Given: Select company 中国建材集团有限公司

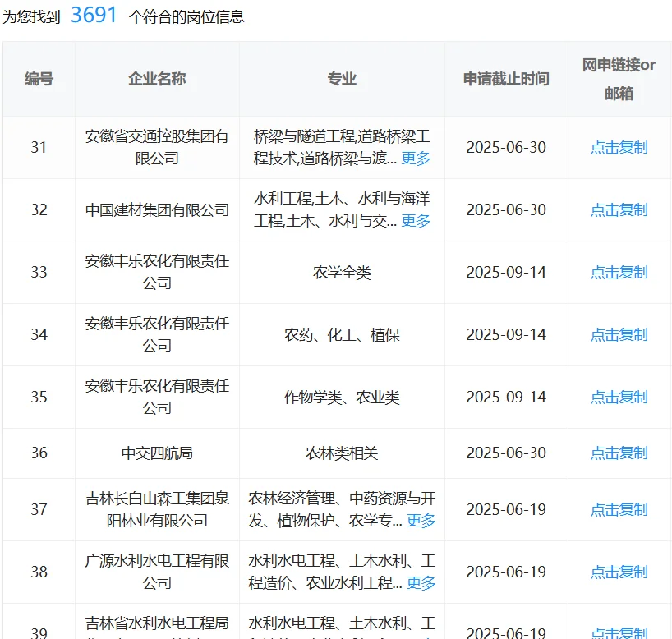Looking at the screenshot, I should point(157,210).
